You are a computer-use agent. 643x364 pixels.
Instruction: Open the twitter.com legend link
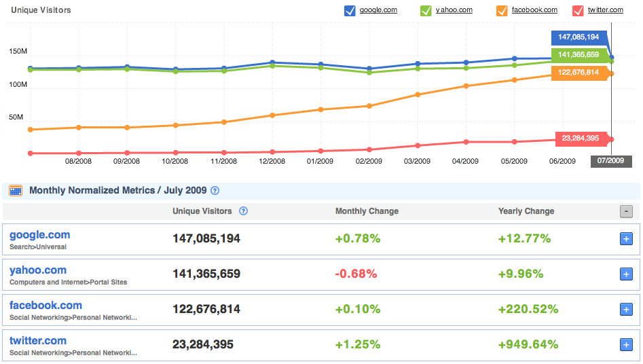tap(605, 10)
